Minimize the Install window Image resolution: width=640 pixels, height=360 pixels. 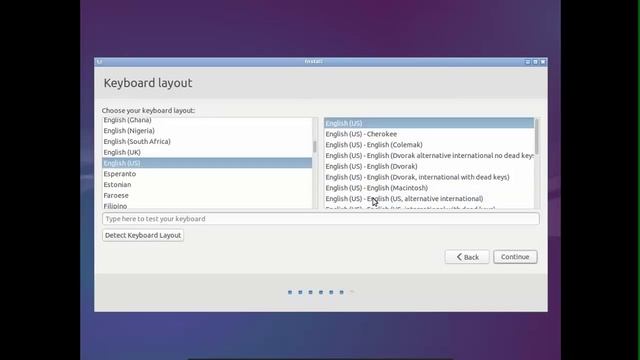(527, 62)
